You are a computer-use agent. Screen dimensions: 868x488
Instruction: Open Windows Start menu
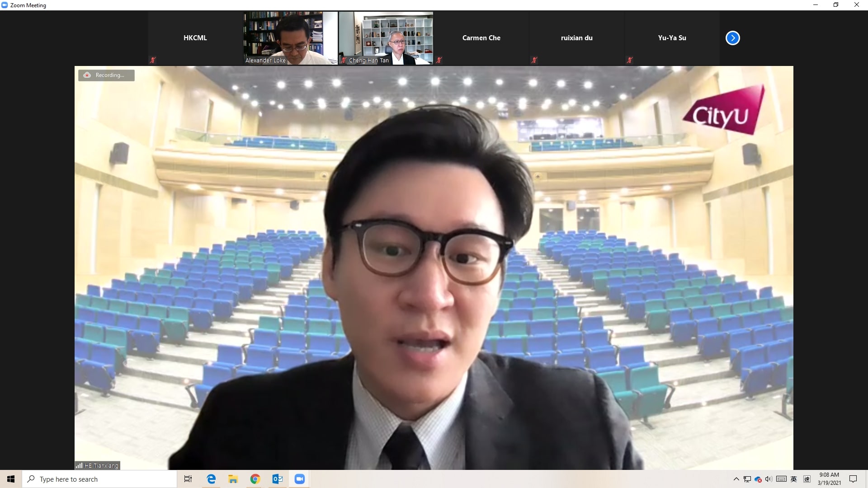pyautogui.click(x=11, y=479)
